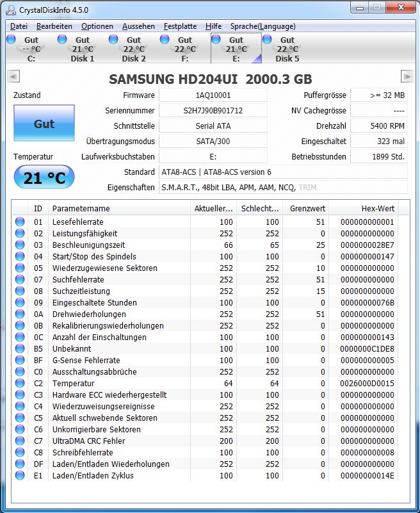
Task: Click the Parametername column header
Action: (x=119, y=208)
